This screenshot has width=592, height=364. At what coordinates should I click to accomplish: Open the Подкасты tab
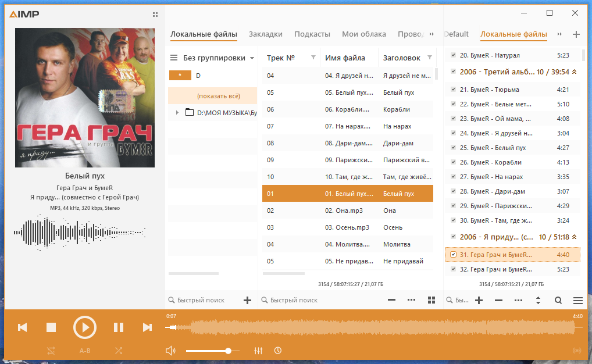312,34
